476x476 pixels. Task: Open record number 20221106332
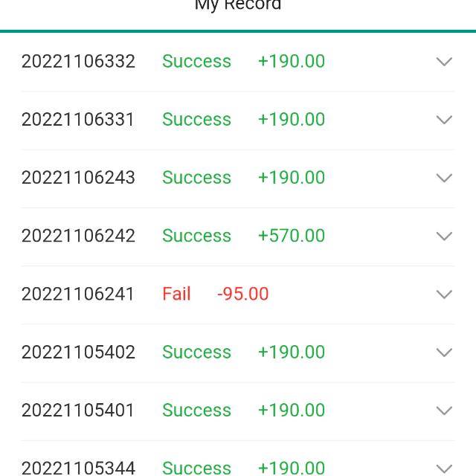(x=78, y=61)
